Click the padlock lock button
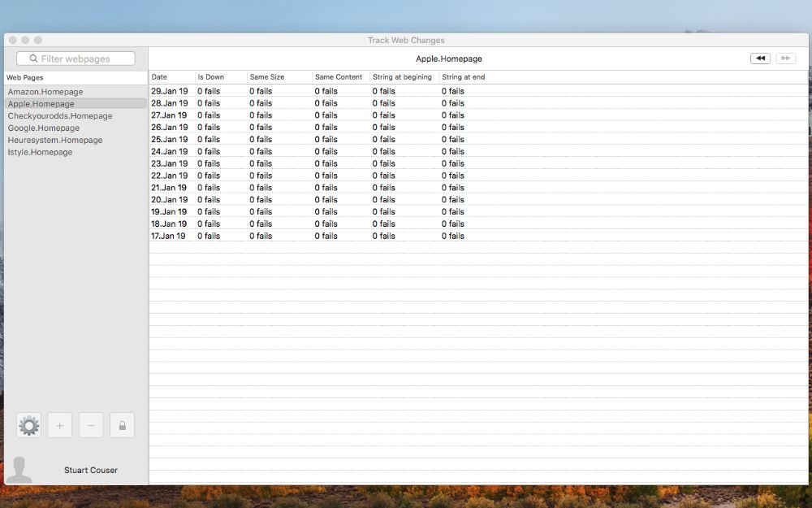 tap(123, 426)
